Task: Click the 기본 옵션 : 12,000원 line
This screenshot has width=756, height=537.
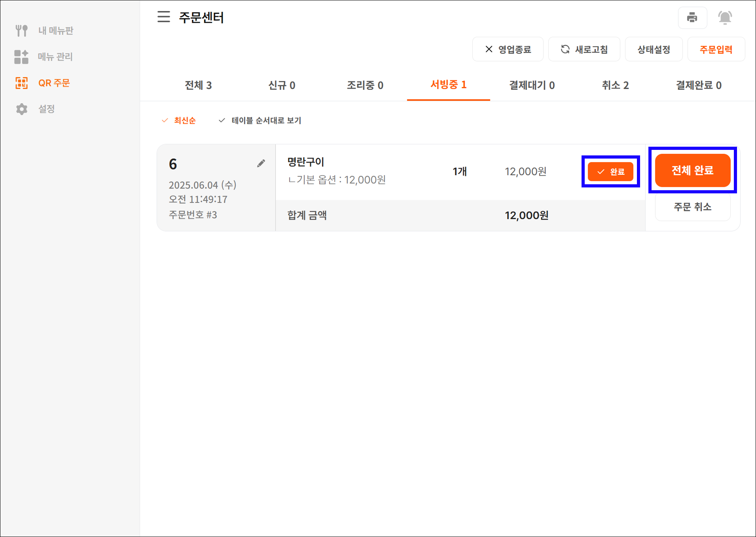Action: 337,180
